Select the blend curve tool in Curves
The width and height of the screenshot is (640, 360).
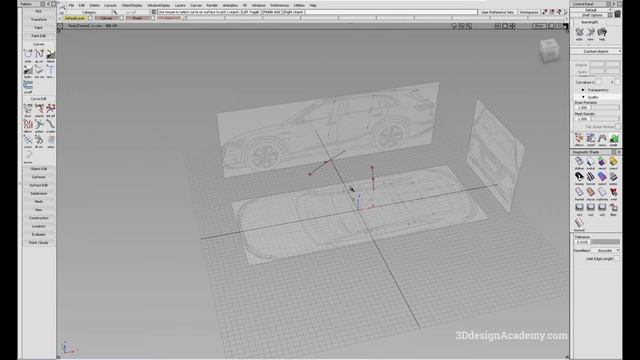(x=51, y=54)
